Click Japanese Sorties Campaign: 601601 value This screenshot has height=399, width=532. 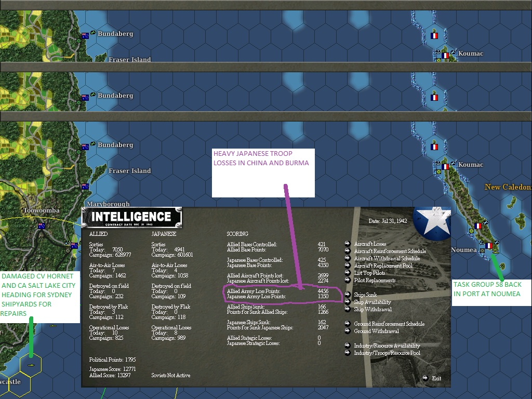tap(172, 255)
